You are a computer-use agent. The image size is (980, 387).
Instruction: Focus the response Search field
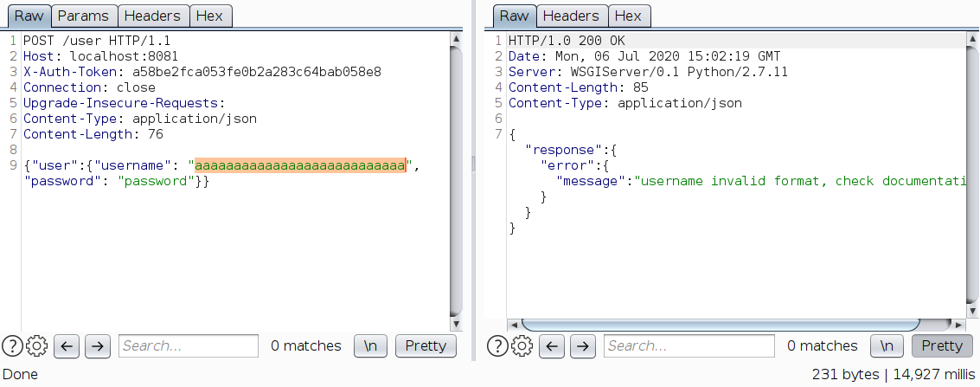click(689, 346)
